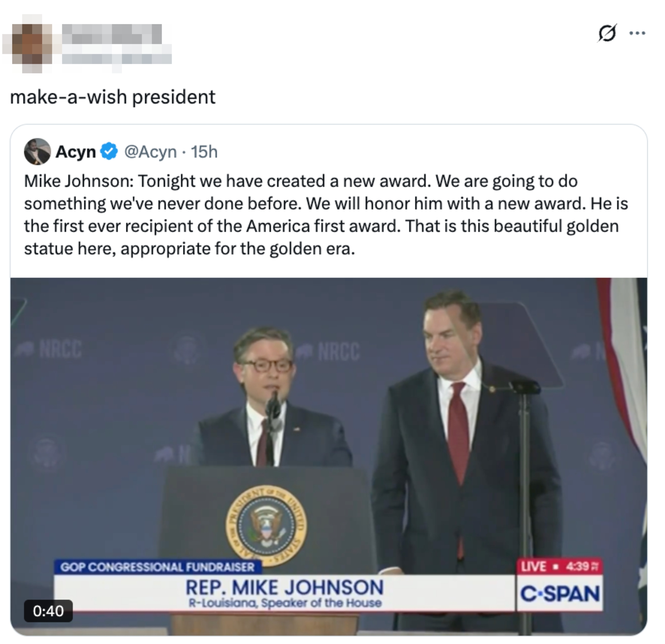This screenshot has height=644, width=665.
Task: Click the "REP. MIKE JOHNSON" lower-third caption
Action: [284, 588]
